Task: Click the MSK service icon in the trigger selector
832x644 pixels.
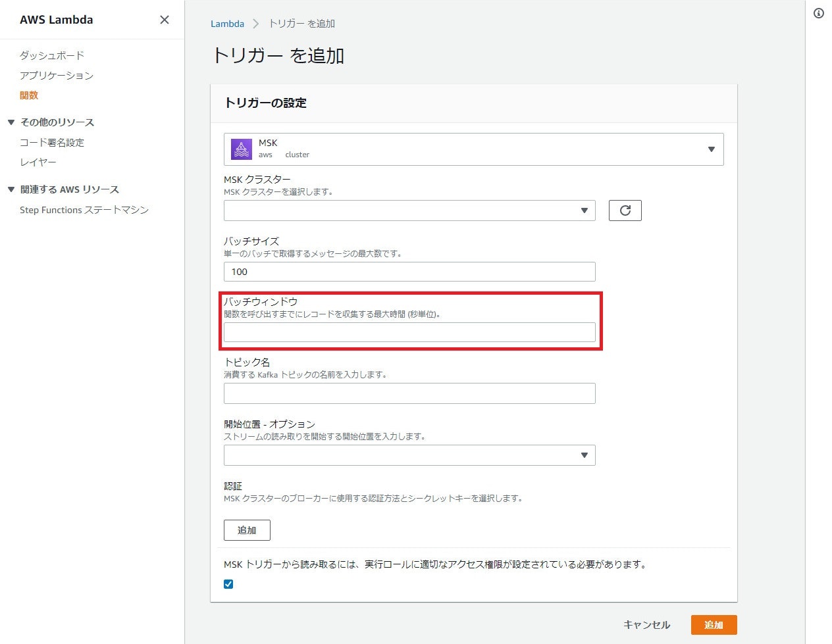Action: pos(242,149)
